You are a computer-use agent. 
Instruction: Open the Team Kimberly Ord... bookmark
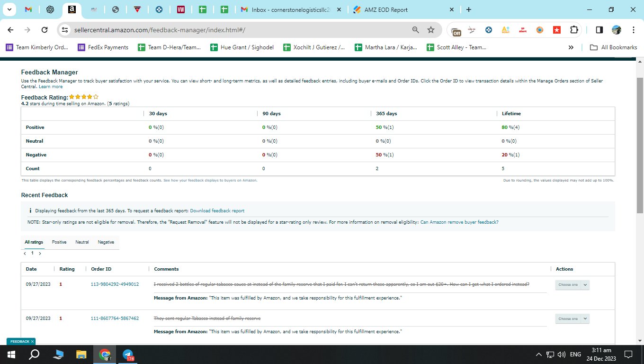point(37,47)
